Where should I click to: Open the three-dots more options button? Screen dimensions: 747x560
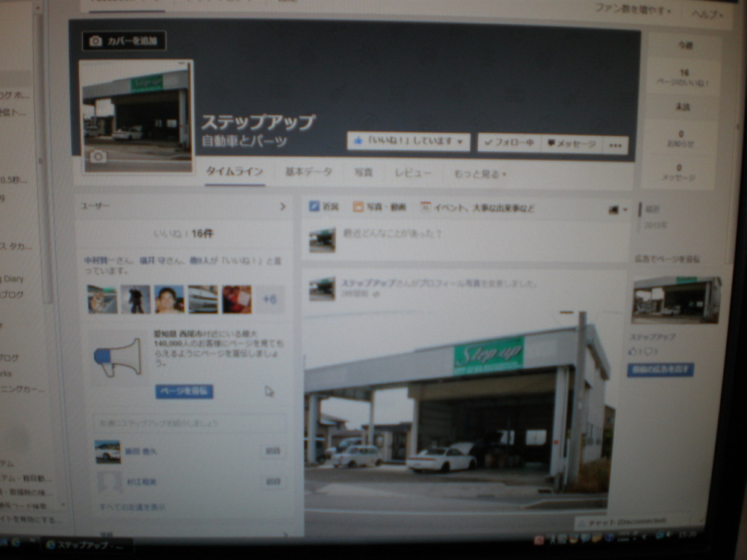pyautogui.click(x=615, y=146)
